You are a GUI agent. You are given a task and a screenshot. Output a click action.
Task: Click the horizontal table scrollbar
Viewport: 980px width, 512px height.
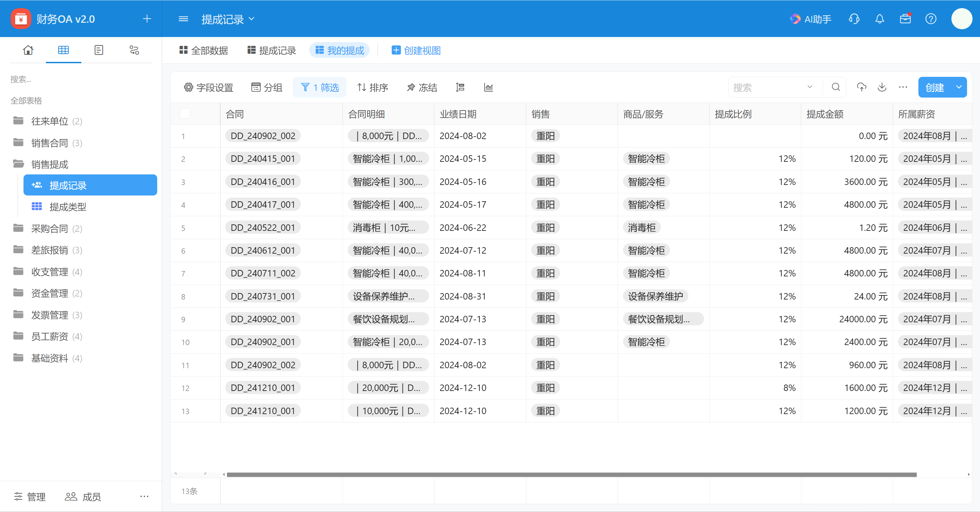point(571,474)
